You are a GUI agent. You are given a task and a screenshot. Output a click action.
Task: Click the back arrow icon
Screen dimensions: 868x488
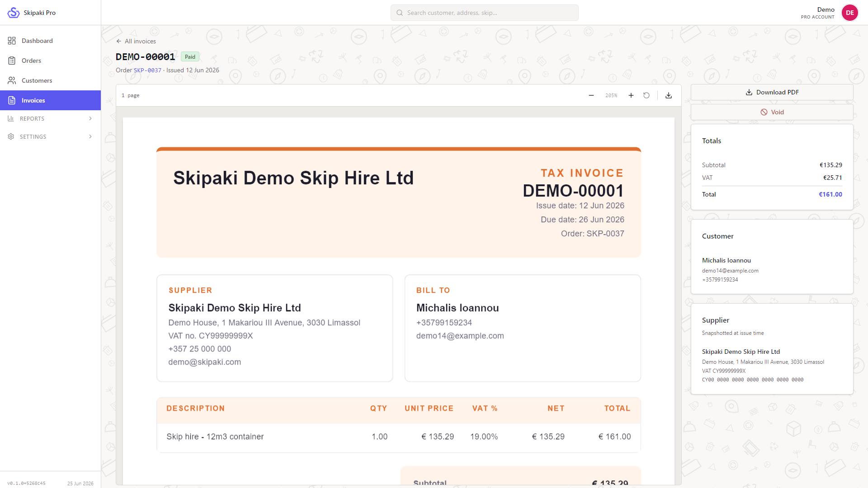(119, 41)
